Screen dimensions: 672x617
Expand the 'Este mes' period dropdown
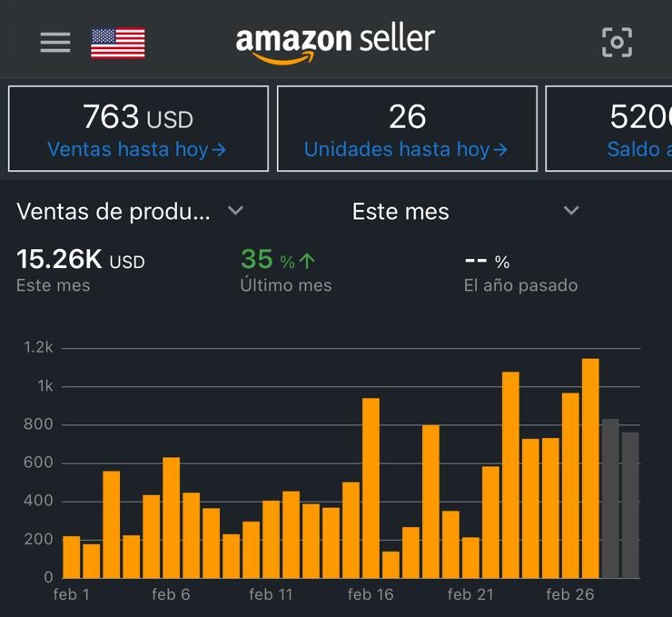pyautogui.click(x=400, y=212)
